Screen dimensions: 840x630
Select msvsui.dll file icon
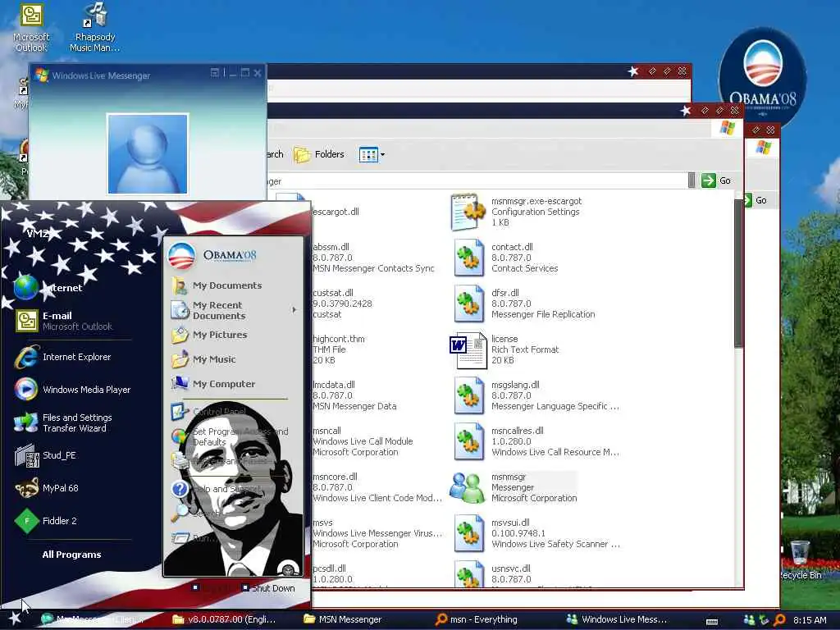pyautogui.click(x=468, y=533)
